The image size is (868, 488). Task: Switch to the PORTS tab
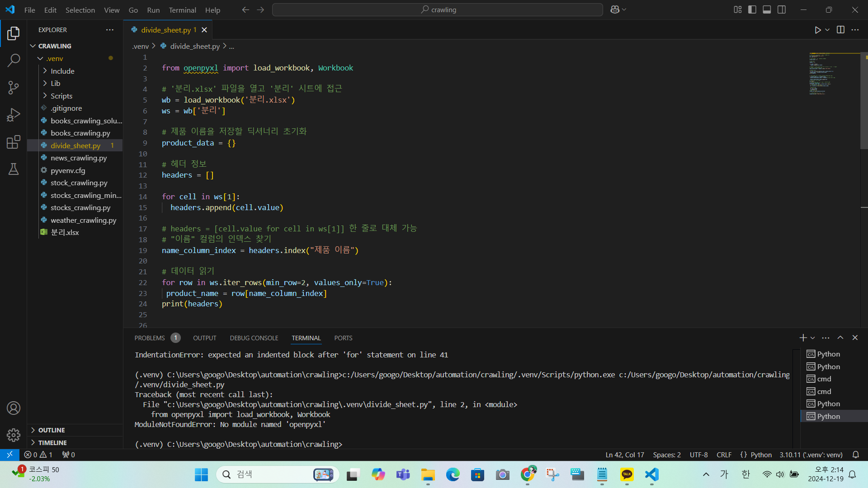pos(343,338)
